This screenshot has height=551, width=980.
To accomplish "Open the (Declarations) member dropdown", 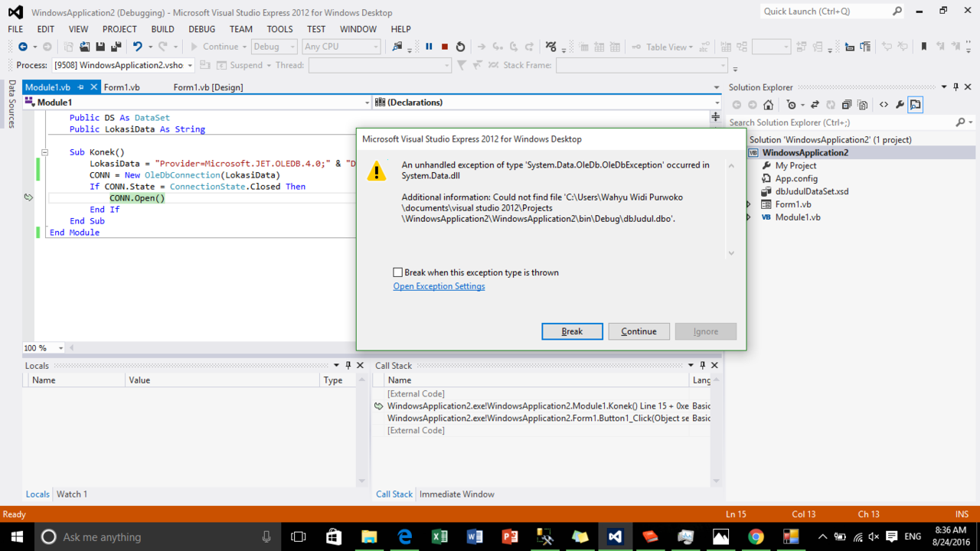I will pos(717,103).
